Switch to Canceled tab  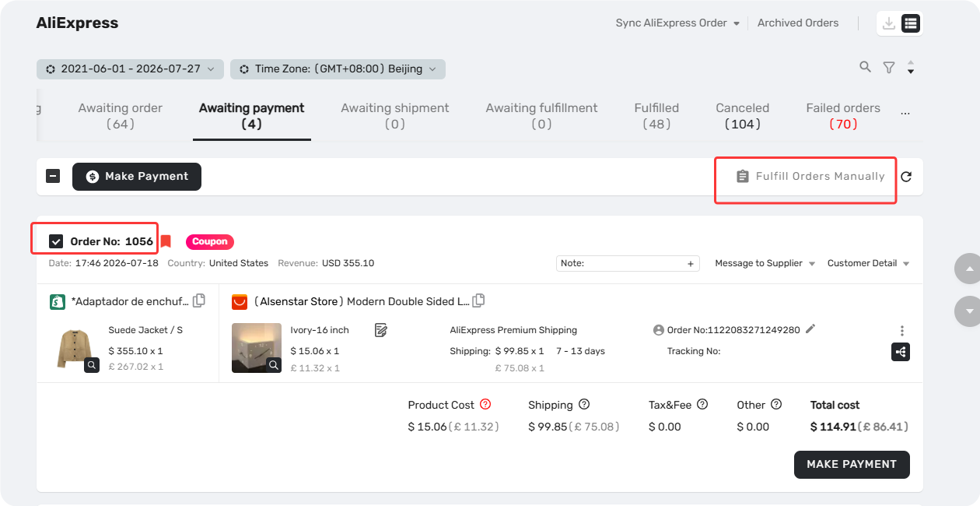(x=743, y=116)
